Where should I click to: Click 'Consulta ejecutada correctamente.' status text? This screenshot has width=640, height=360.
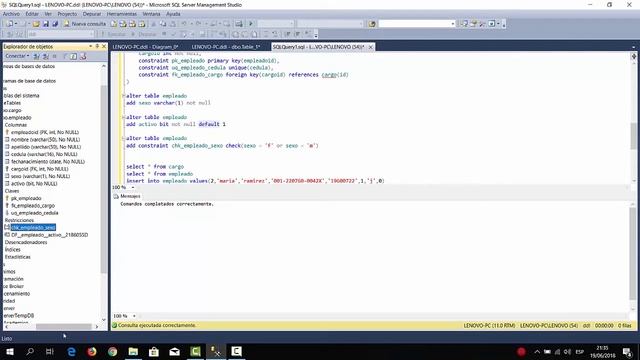(x=157, y=325)
